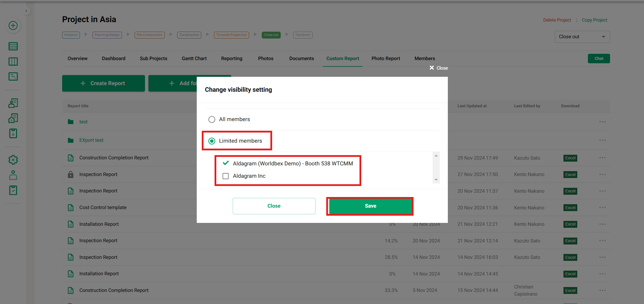This screenshot has height=304, width=644.
Task: Click the test folder icon
Action: point(70,122)
